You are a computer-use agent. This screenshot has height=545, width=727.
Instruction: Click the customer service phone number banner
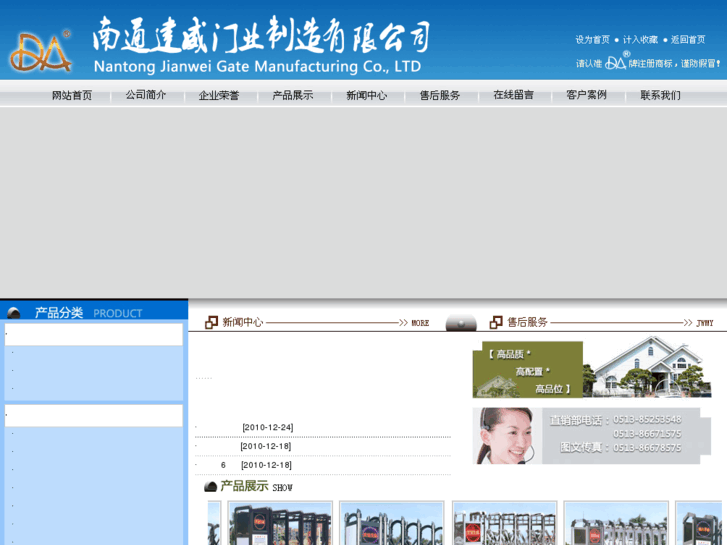point(592,436)
